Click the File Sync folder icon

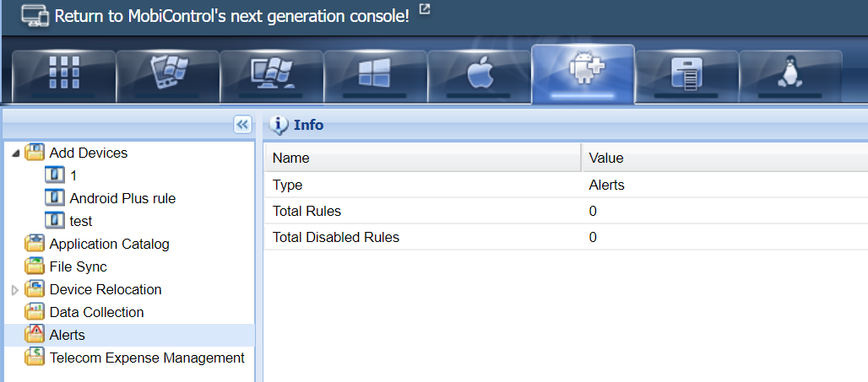(x=35, y=266)
